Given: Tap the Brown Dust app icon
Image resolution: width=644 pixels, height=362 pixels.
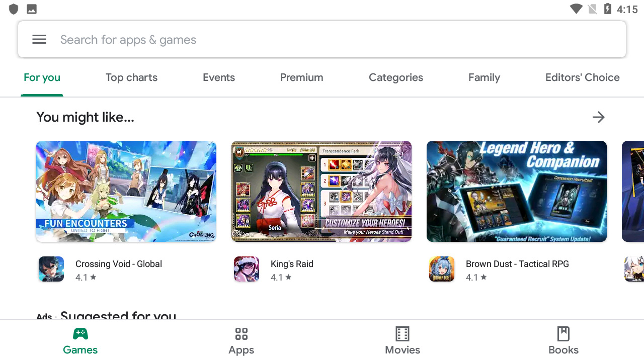Looking at the screenshot, I should [x=442, y=269].
